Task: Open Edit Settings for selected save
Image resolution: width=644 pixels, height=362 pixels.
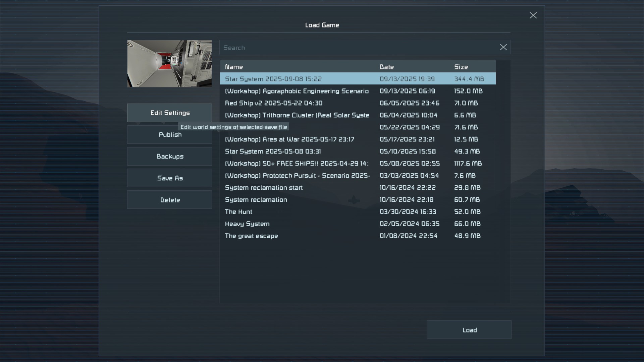Action: point(169,113)
